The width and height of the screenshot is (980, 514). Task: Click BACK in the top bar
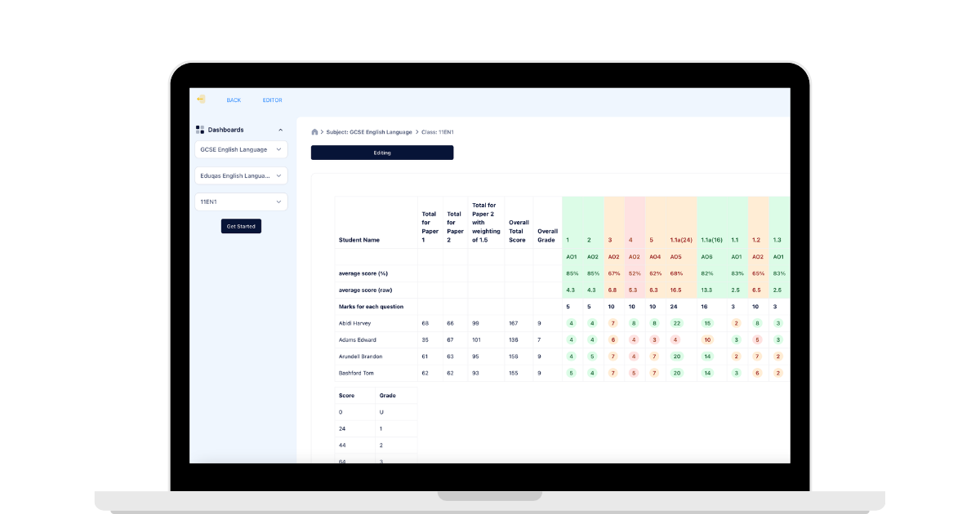[234, 100]
